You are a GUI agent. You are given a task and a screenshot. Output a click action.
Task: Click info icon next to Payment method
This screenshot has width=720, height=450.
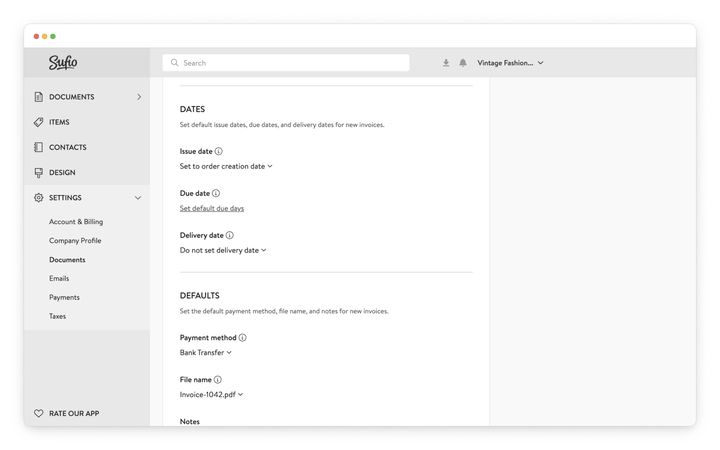click(x=242, y=338)
